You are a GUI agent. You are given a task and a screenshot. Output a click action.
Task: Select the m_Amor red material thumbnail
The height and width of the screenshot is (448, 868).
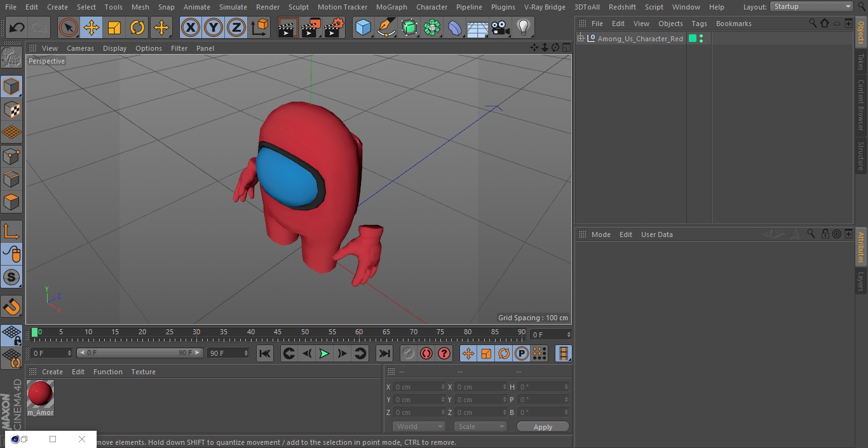(x=40, y=394)
